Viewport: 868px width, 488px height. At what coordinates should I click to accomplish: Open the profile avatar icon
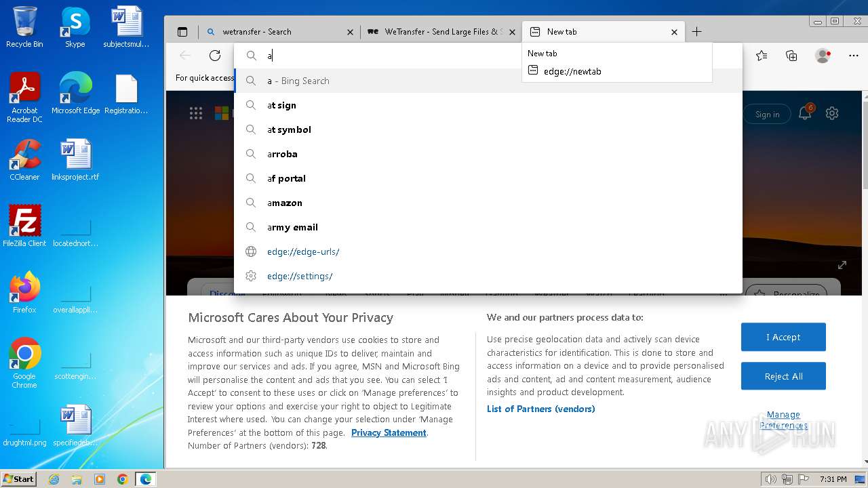[823, 56]
